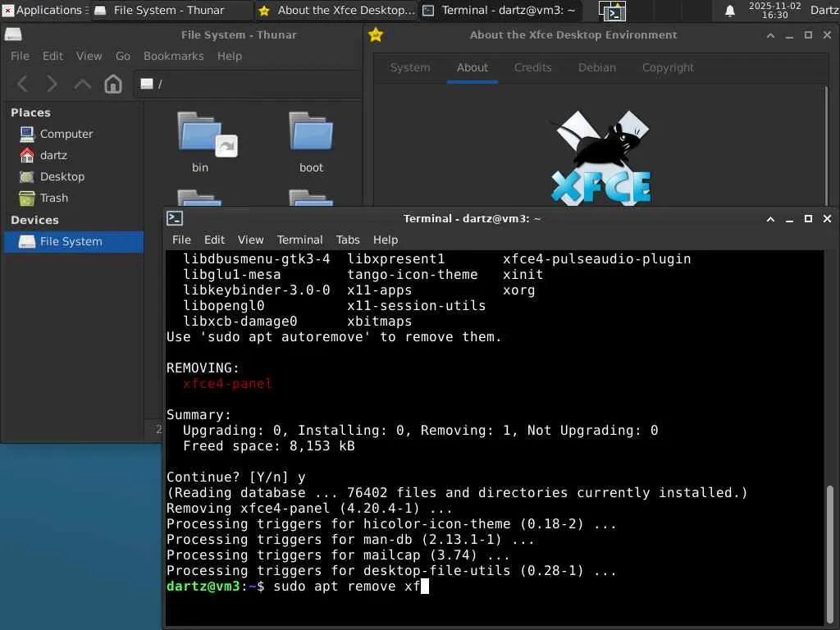
Task: Open Thunar Edit menu
Action: [52, 57]
